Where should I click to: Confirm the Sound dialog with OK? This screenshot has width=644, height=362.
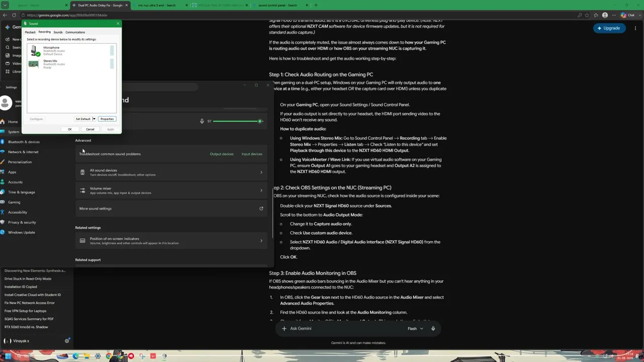[x=70, y=129]
